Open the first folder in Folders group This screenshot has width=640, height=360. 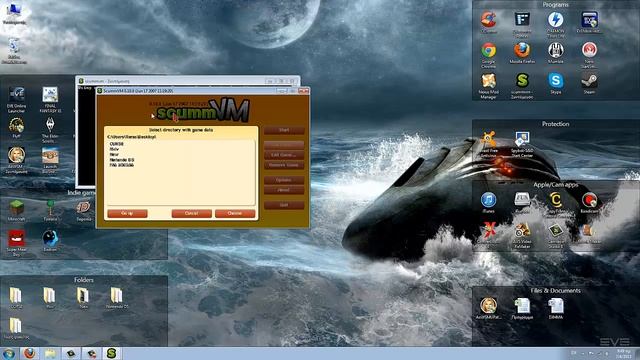click(x=16, y=298)
